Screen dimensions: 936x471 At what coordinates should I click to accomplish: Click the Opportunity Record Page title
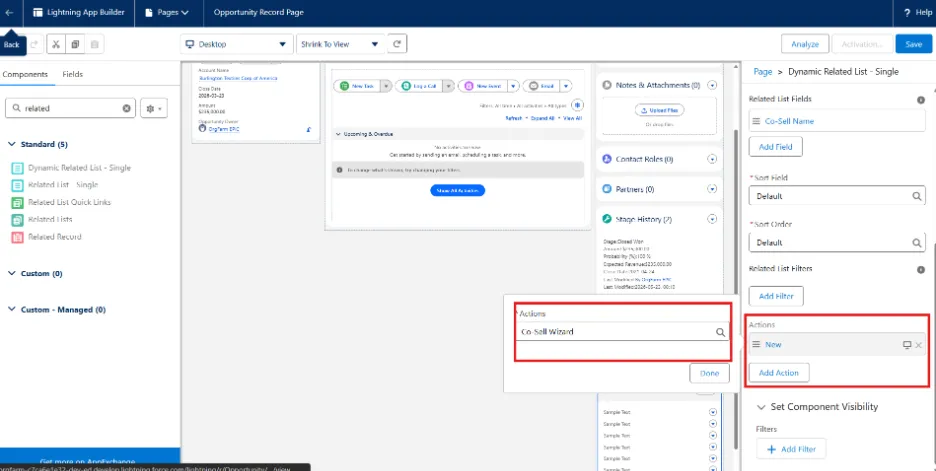tap(258, 13)
